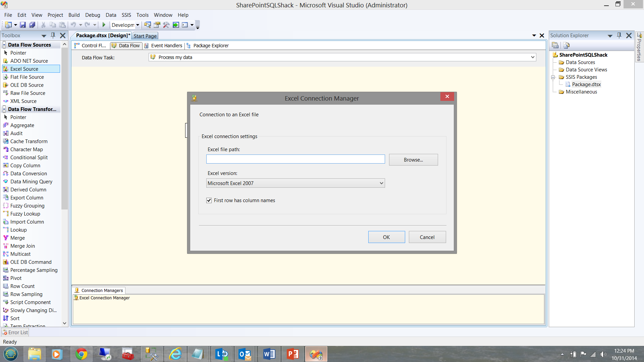Pin the Solution Explorer panel

[x=619, y=35]
